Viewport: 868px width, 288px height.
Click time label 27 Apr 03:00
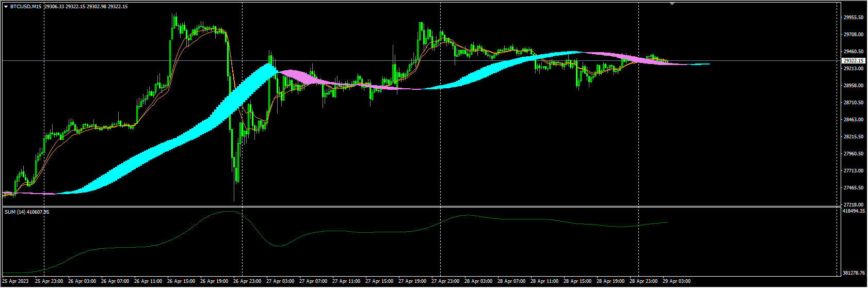pos(281,281)
